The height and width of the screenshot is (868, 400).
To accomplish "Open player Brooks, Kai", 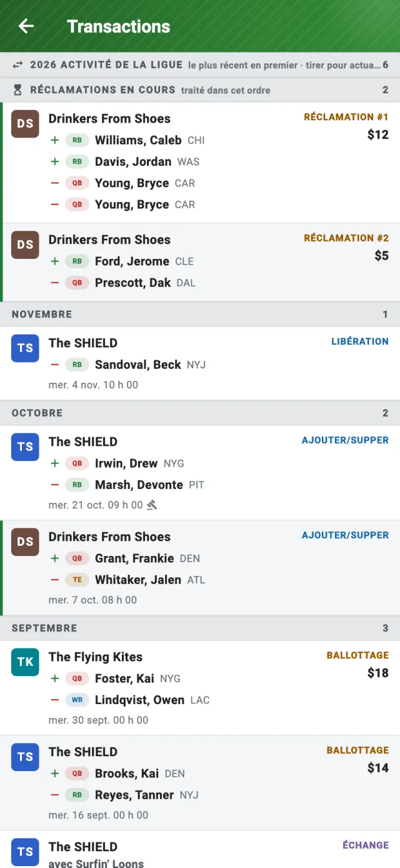I will tap(127, 774).
